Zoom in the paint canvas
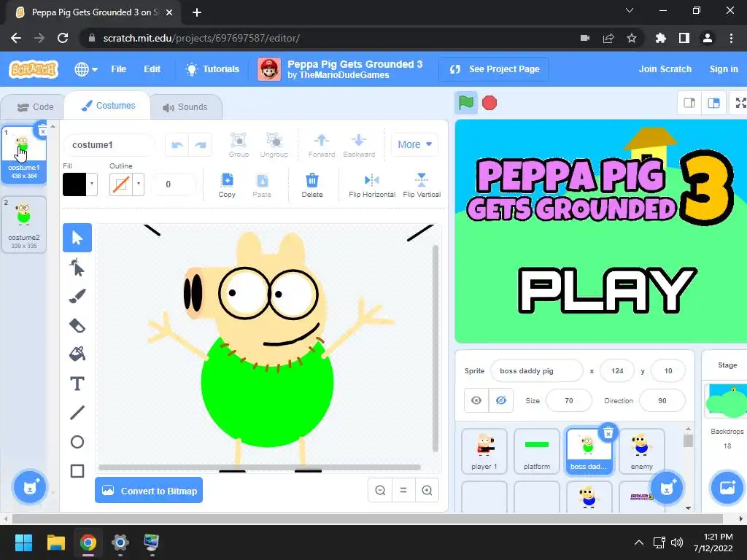Screen dimensions: 747x560 (x=427, y=491)
